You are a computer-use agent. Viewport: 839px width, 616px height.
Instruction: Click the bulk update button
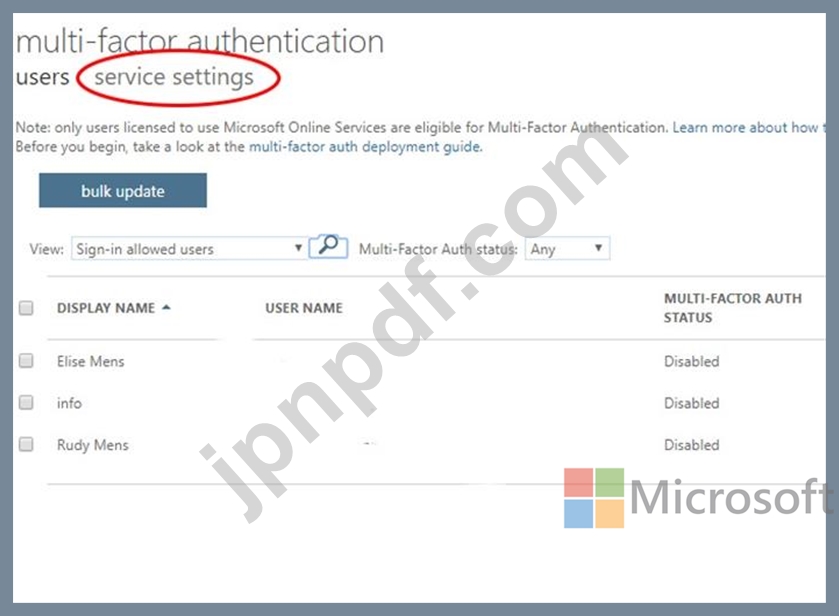click(x=123, y=190)
